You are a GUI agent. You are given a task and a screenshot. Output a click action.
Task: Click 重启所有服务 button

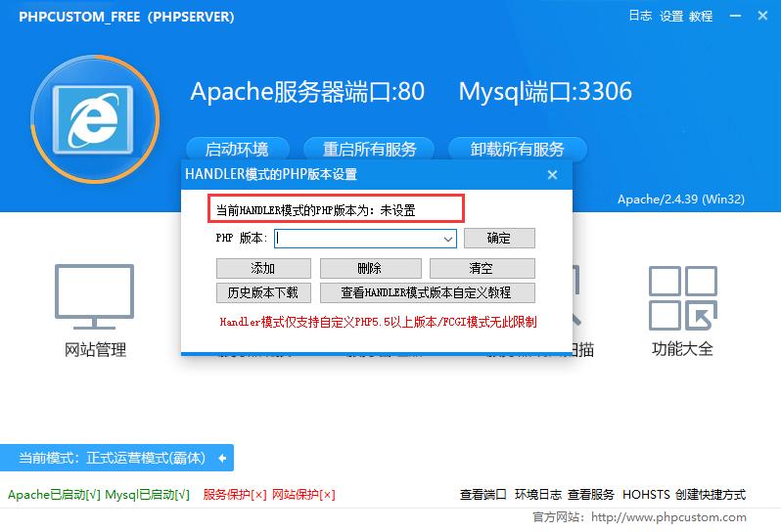[x=369, y=149]
